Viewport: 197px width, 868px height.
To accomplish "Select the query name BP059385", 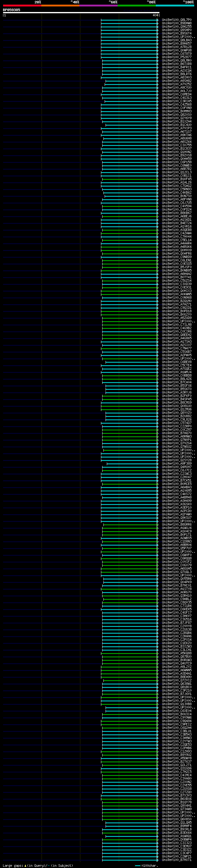I will click(11, 10).
